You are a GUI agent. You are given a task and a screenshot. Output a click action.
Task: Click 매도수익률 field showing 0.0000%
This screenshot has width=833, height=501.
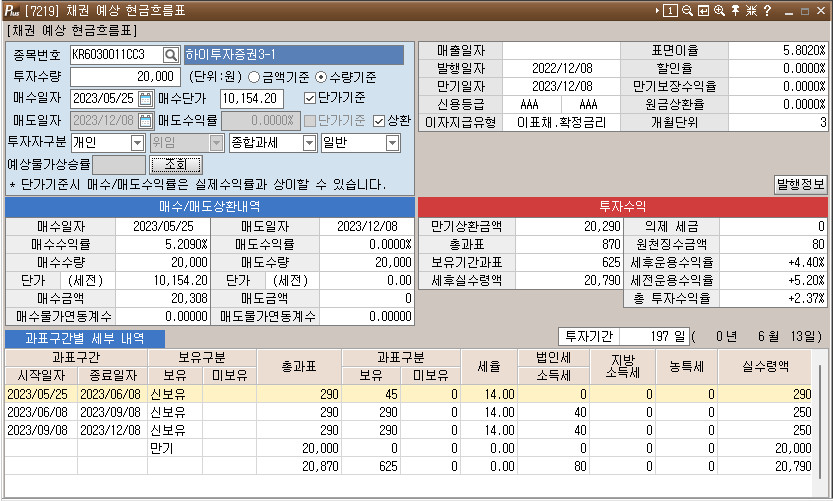[261, 121]
